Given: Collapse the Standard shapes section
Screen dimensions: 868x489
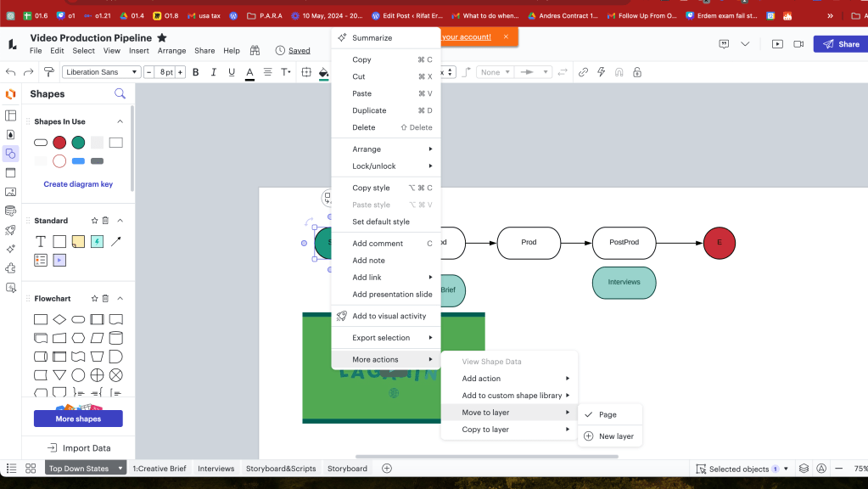Looking at the screenshot, I should pyautogui.click(x=120, y=221).
